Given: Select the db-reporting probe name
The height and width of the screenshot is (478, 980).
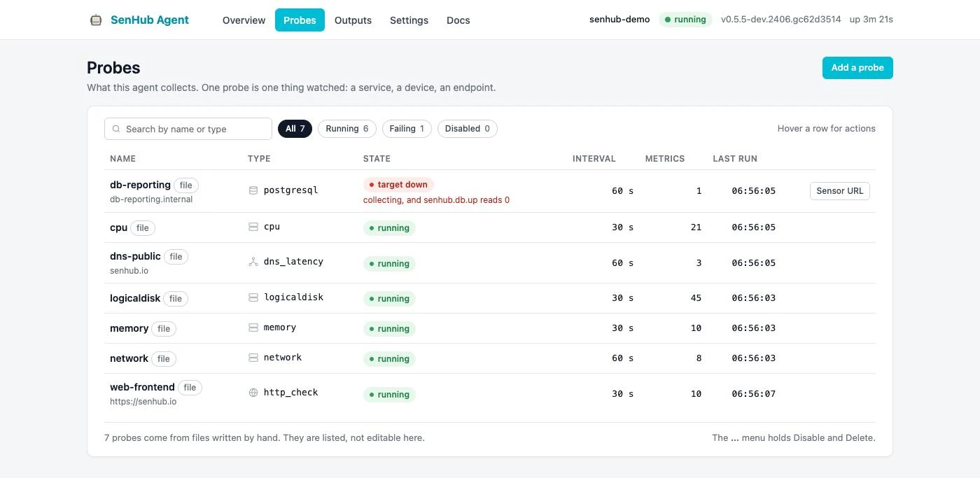Looking at the screenshot, I should click(x=140, y=185).
